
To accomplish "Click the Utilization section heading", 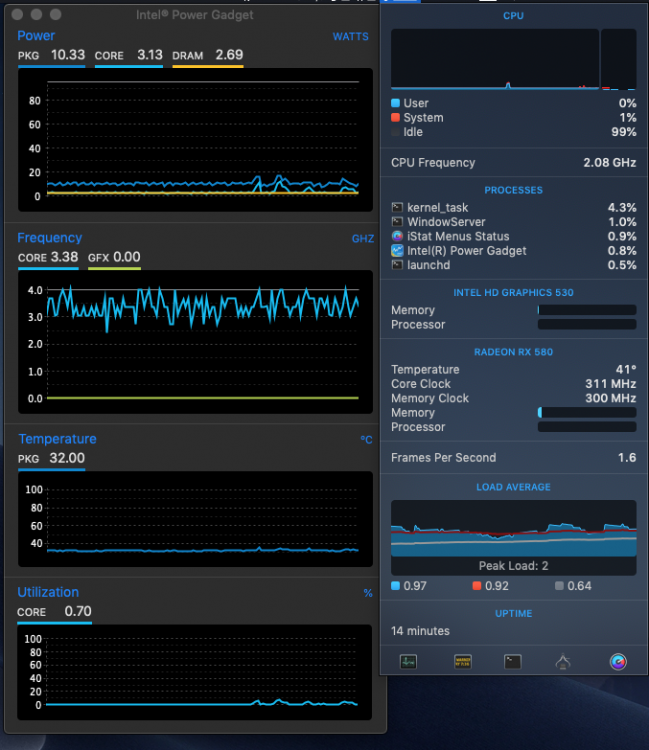I will point(48,592).
